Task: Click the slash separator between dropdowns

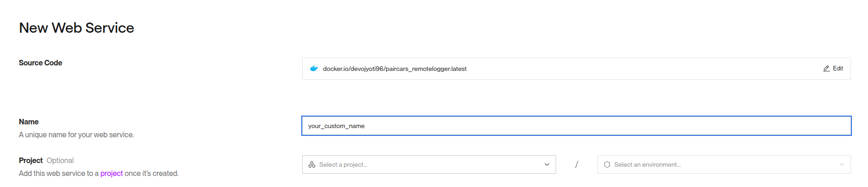Action: 576,164
